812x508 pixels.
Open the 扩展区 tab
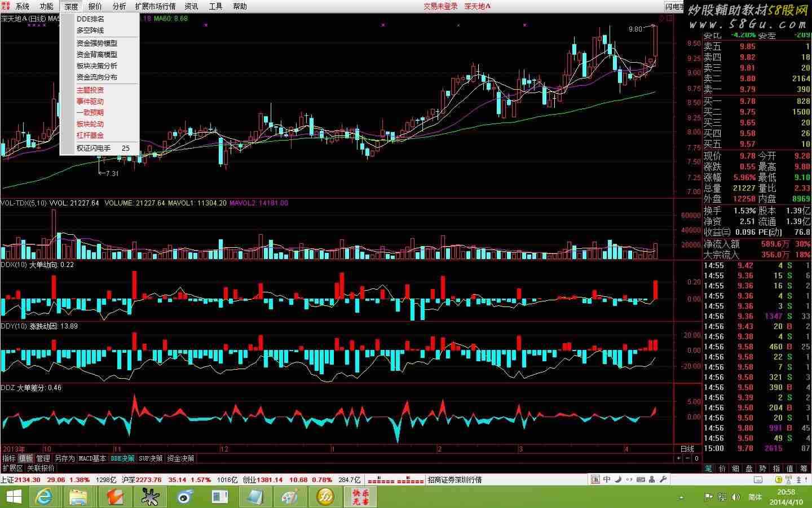click(12, 468)
